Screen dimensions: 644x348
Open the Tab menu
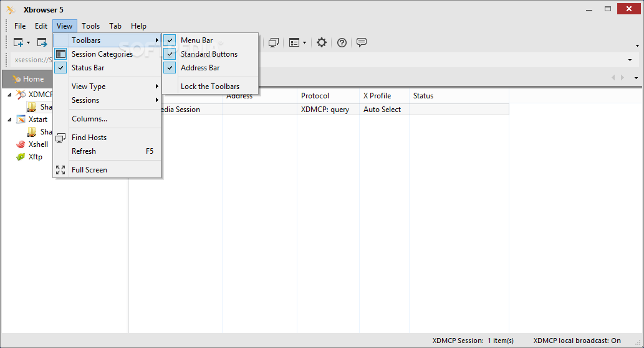[x=115, y=26]
